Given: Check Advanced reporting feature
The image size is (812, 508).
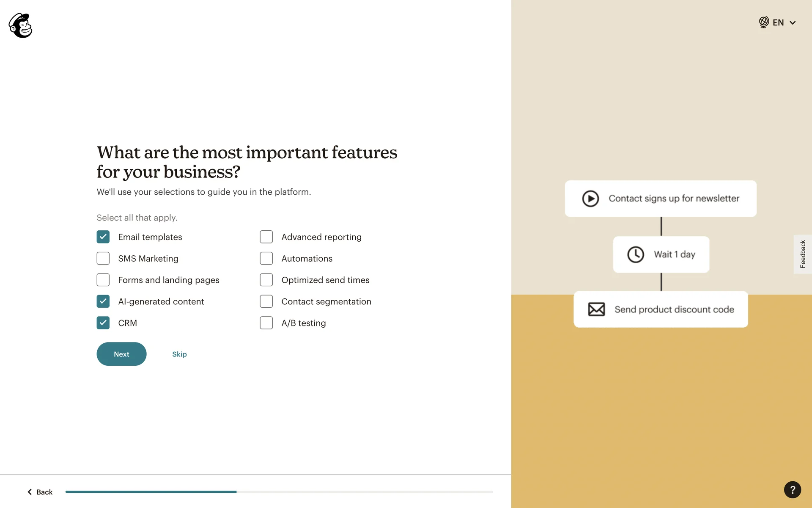Looking at the screenshot, I should click(x=266, y=237).
